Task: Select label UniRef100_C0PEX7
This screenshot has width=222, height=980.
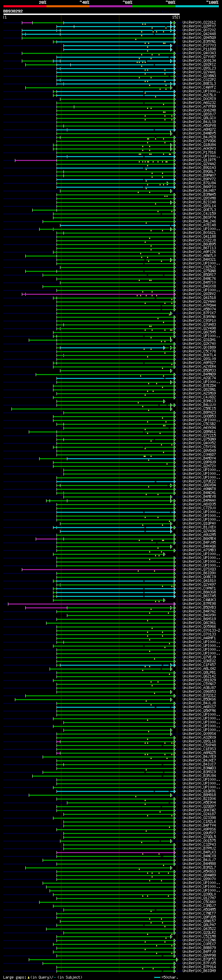Action: point(199,944)
